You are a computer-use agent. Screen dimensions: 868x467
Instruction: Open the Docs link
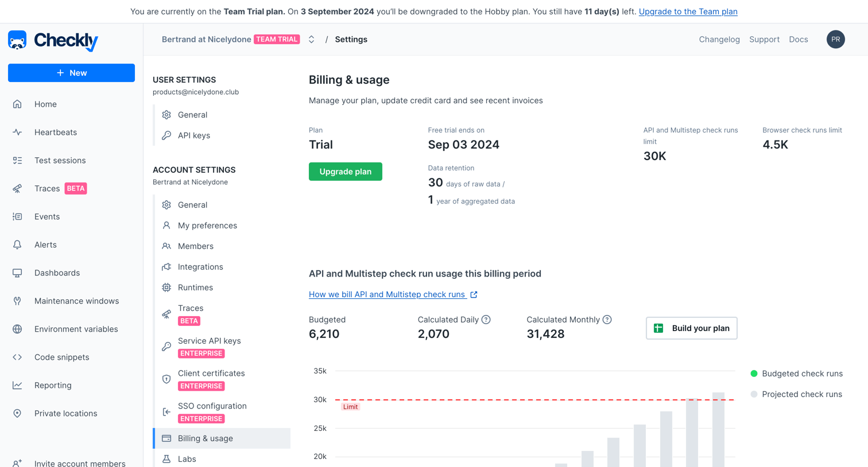(x=798, y=40)
